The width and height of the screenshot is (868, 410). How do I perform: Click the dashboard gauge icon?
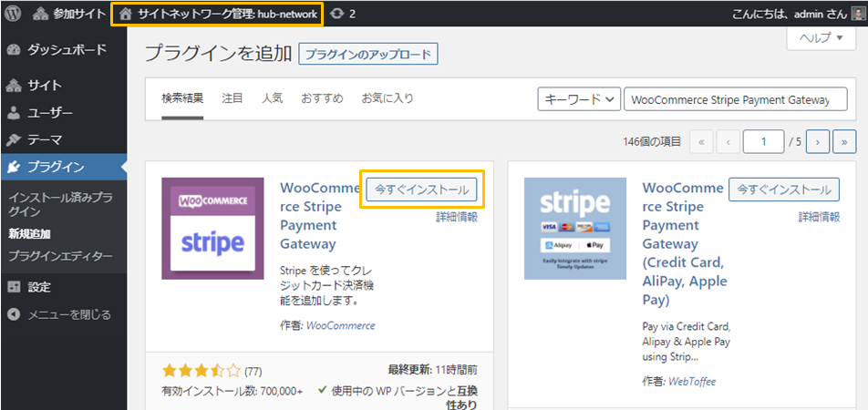tap(14, 50)
